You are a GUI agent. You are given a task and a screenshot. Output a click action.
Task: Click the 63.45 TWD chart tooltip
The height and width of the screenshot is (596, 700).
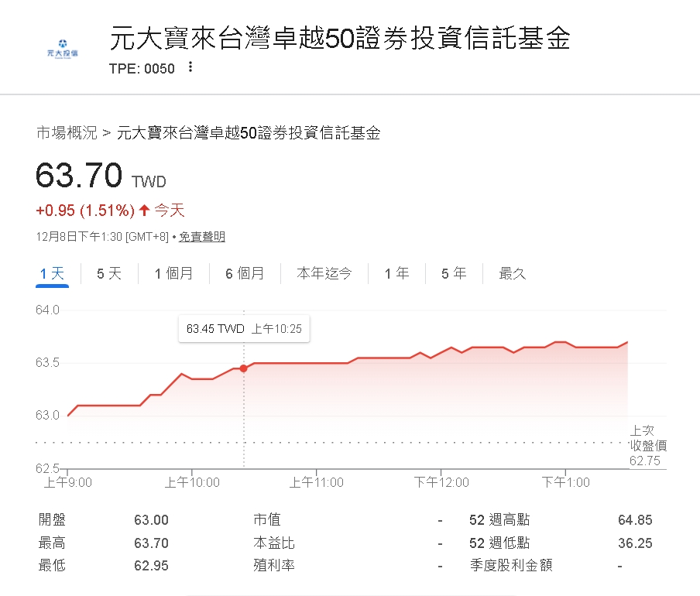(x=244, y=329)
